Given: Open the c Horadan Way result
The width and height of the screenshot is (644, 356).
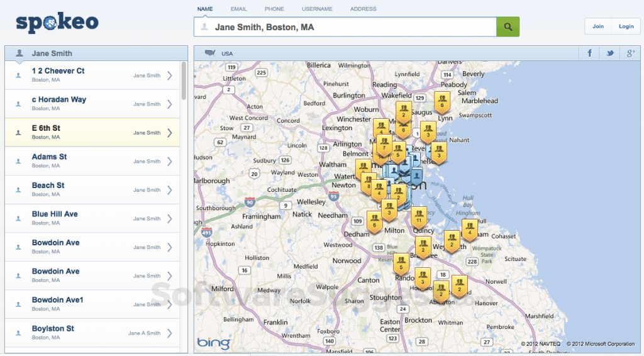Looking at the screenshot, I should tap(92, 104).
